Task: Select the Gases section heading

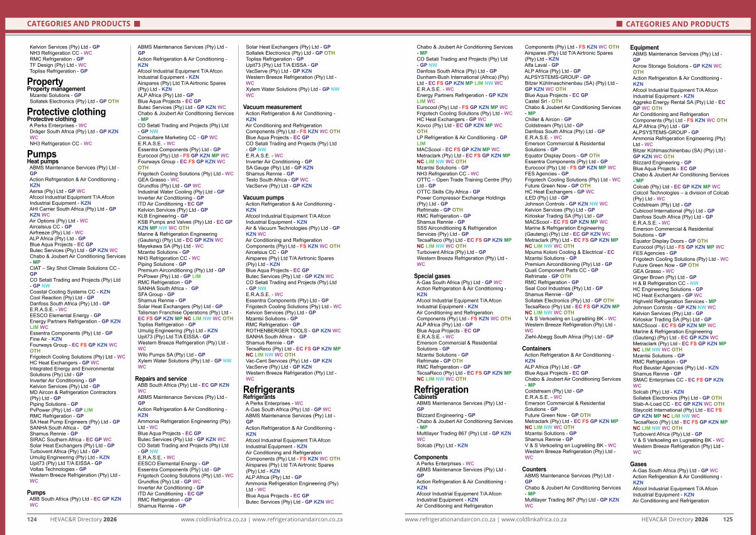Action: click(x=638, y=464)
